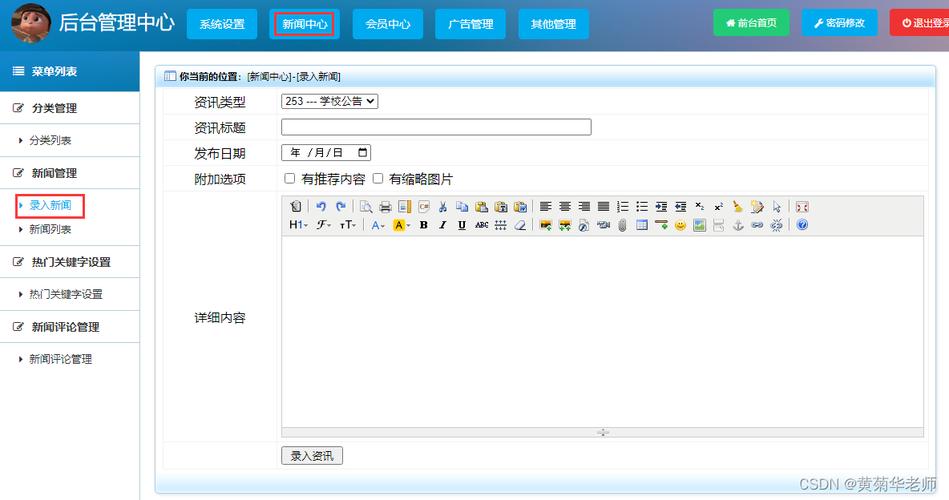
Task: Go to 前台首页
Action: point(751,23)
